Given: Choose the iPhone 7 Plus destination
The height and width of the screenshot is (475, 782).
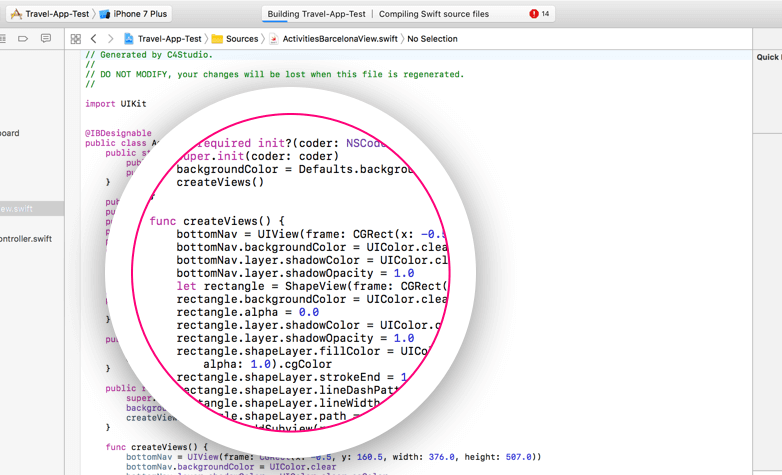Looking at the screenshot, I should click(x=140, y=14).
